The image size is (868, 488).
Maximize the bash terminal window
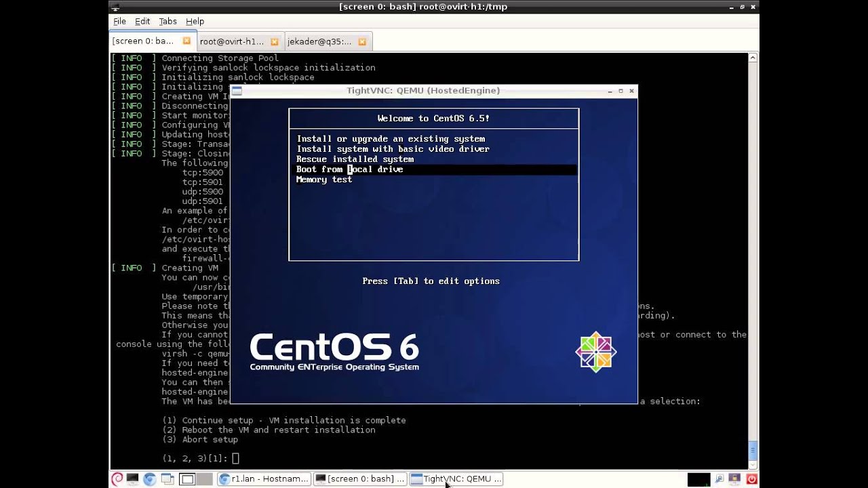pos(743,7)
